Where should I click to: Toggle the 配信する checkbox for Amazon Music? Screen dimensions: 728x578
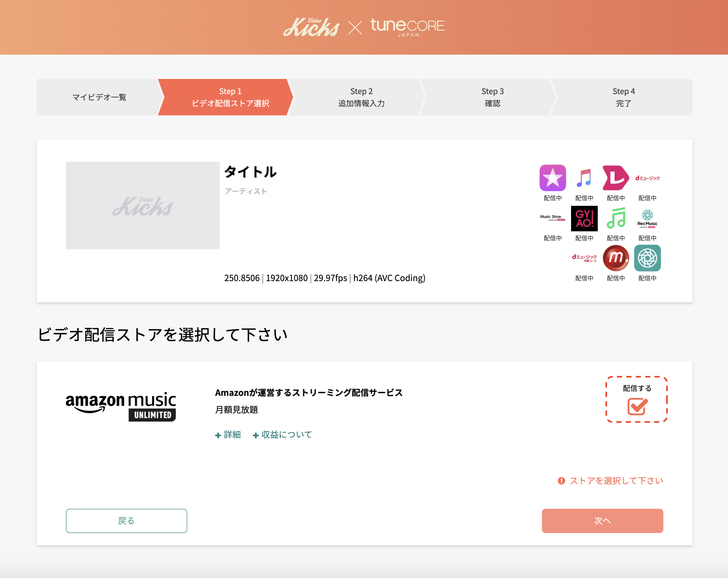point(637,406)
